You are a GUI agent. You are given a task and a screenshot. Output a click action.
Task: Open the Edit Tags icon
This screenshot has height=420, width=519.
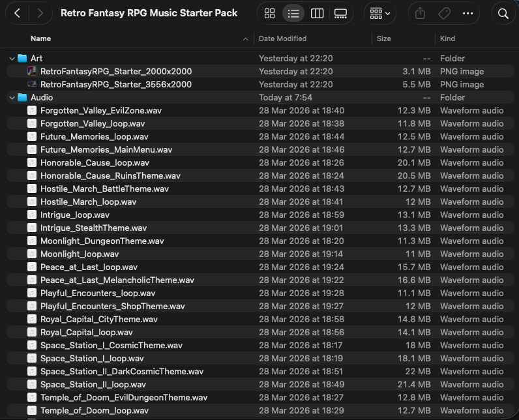pyautogui.click(x=443, y=13)
